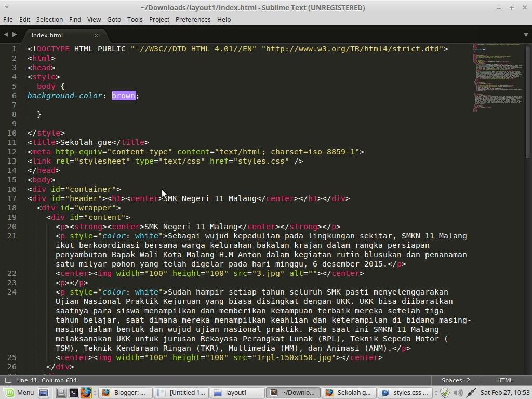This screenshot has width=532, height=399.
Task: Click the title text Sekolah gue
Action: [x=86, y=142]
